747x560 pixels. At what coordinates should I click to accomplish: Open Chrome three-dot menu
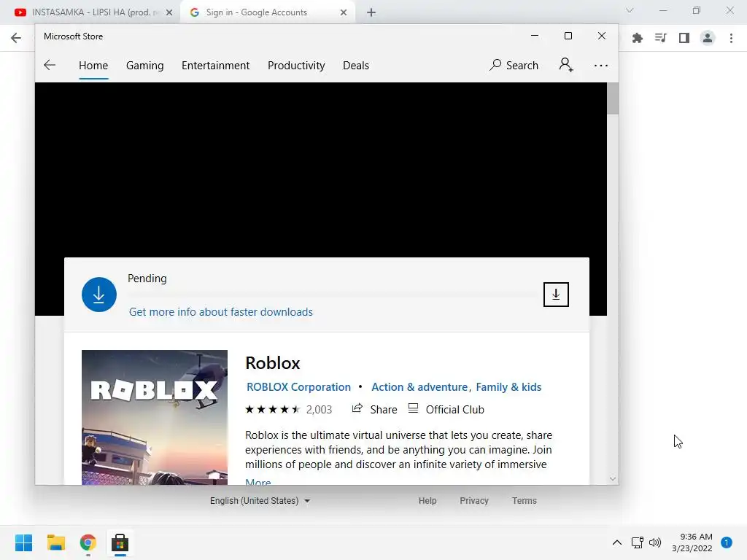[x=731, y=38]
